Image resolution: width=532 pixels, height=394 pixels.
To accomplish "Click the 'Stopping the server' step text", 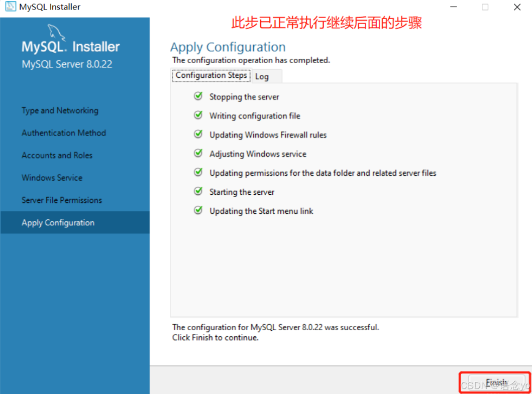I will [244, 97].
